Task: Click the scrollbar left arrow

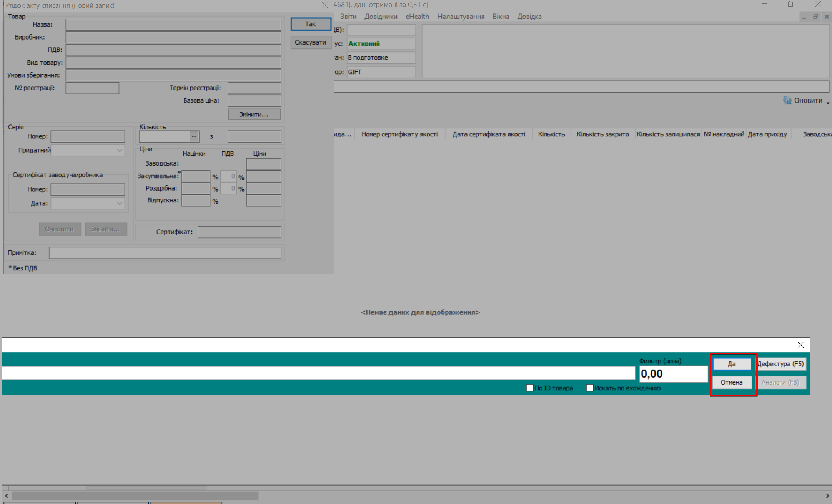Action: pyautogui.click(x=7, y=496)
